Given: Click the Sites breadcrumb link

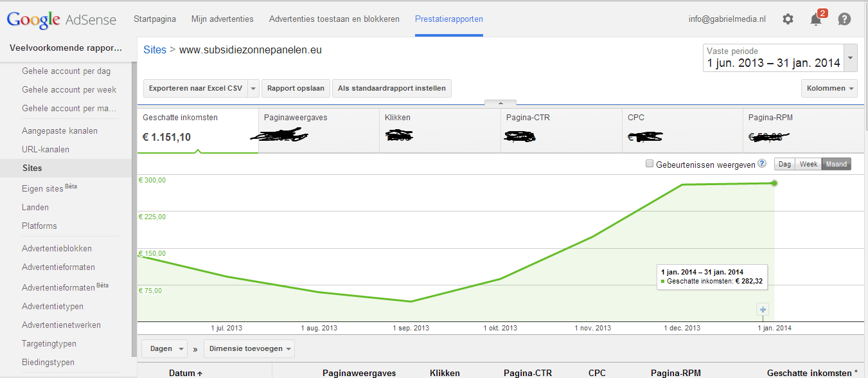Looking at the screenshot, I should [x=155, y=50].
